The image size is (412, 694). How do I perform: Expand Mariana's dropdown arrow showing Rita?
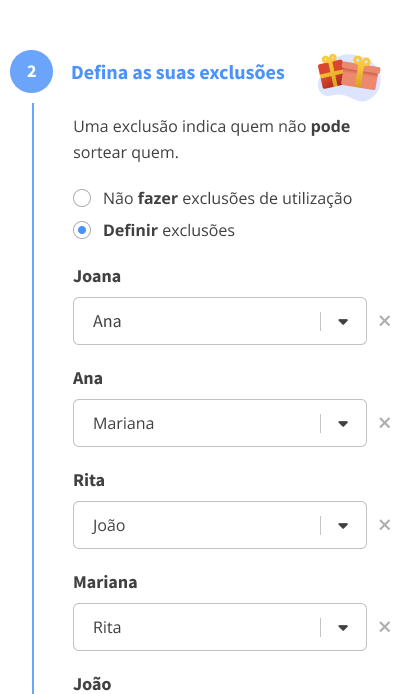click(x=343, y=627)
